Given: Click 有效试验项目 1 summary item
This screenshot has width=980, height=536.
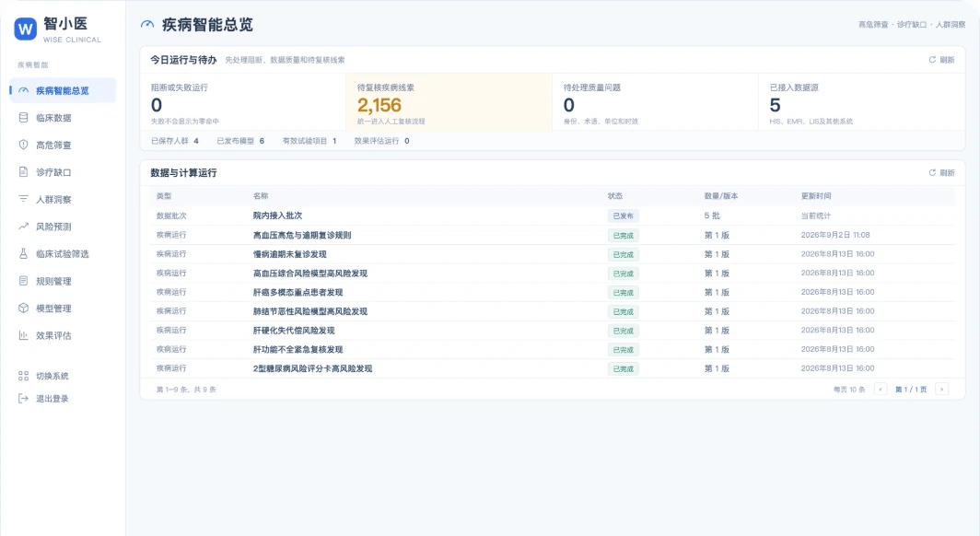Looking at the screenshot, I should (309, 141).
